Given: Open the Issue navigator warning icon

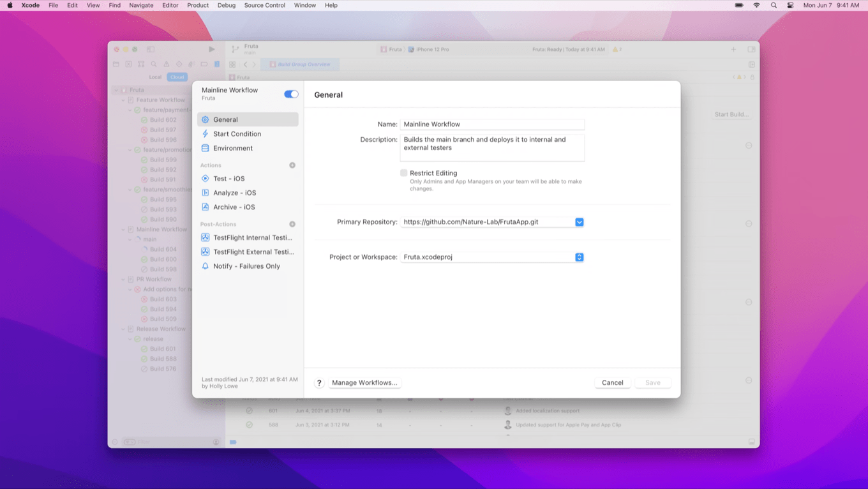Looking at the screenshot, I should (x=167, y=64).
